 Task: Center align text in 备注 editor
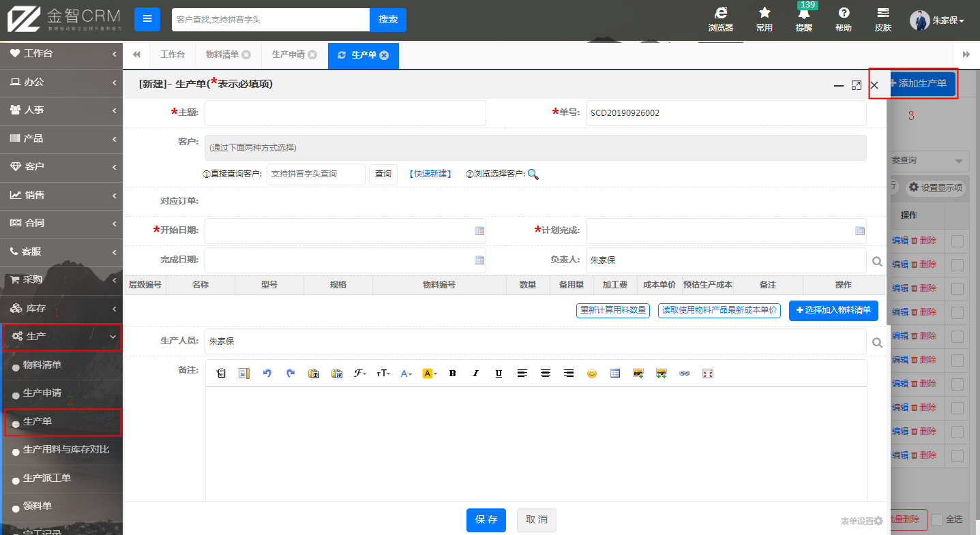(x=546, y=373)
